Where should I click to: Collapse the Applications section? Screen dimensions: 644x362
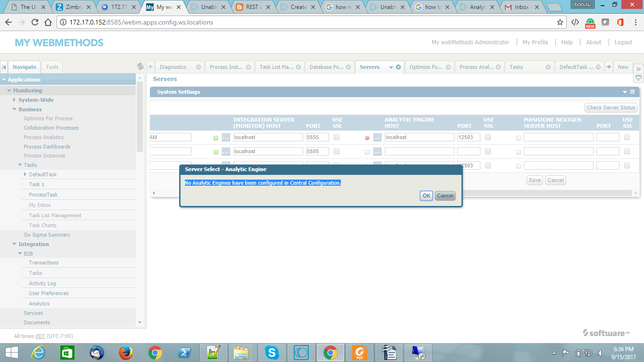(x=4, y=80)
